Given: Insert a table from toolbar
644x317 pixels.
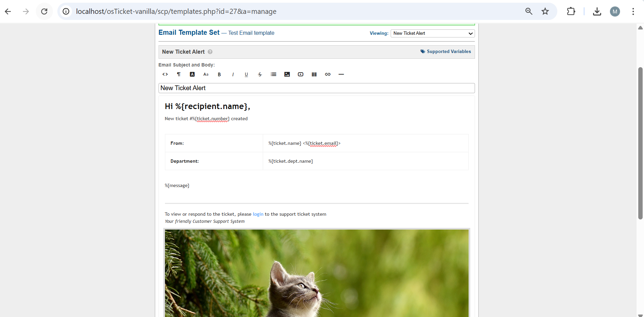Looking at the screenshot, I should (x=314, y=74).
